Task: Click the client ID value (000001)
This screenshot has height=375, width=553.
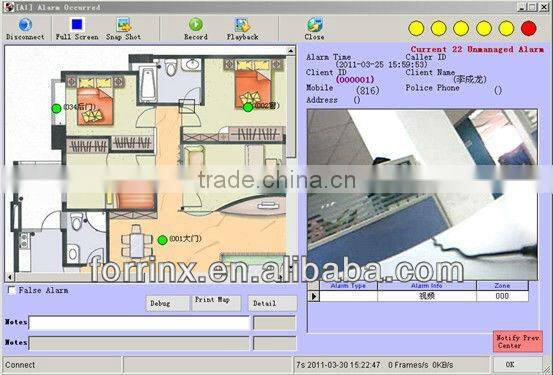Action: (355, 80)
